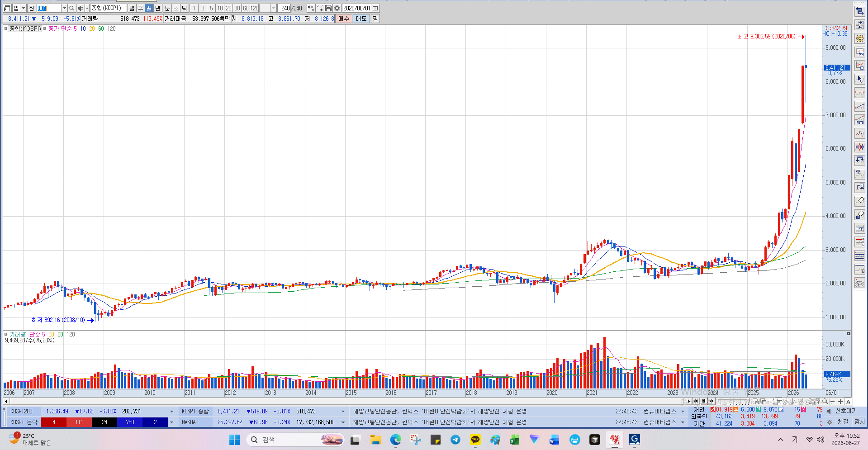868x450 pixels.
Task: Click the blue undo arrow chart icon
Action: 860,161
